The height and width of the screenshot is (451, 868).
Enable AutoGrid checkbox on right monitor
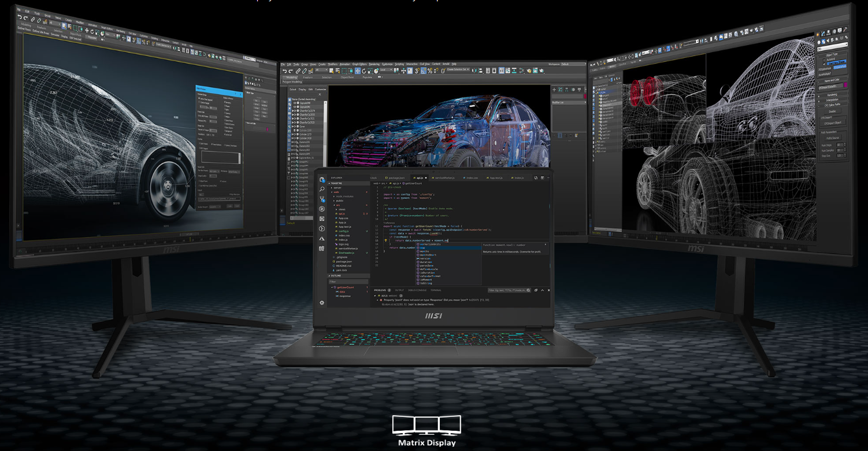pos(824,60)
